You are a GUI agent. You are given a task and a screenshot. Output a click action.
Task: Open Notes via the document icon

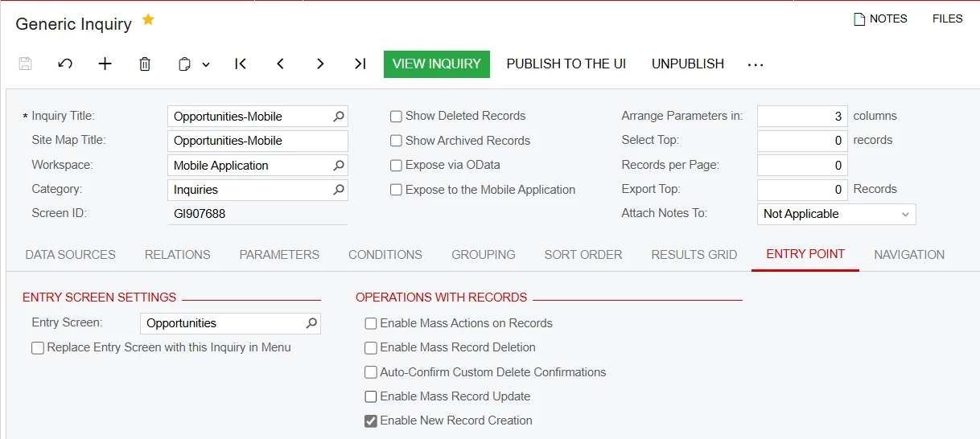click(x=859, y=19)
